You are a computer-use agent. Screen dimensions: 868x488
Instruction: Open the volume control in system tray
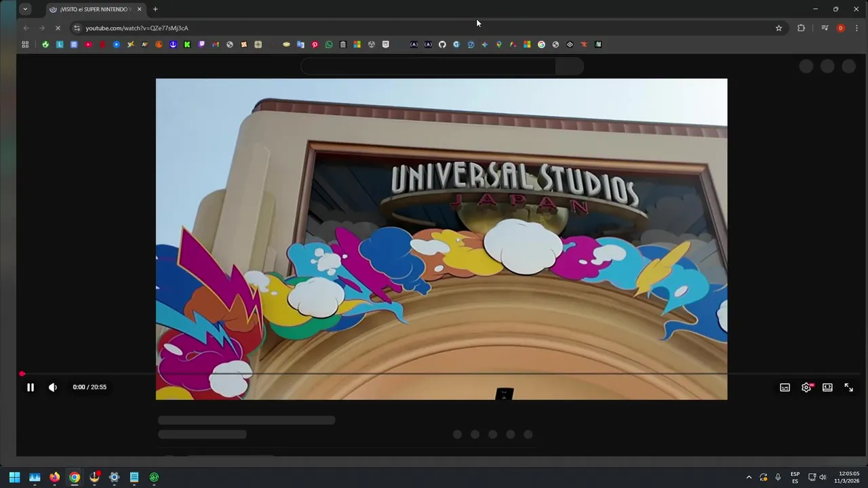pos(823,477)
